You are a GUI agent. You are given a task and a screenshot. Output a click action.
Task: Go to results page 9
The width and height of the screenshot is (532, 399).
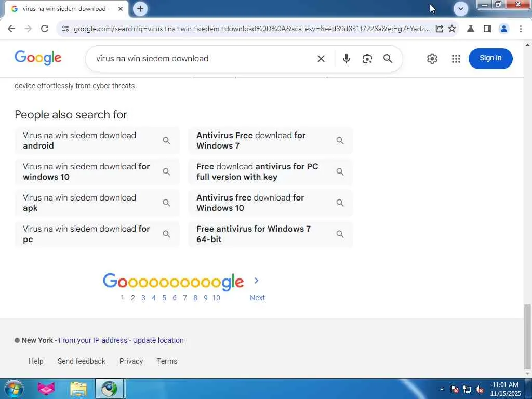click(x=206, y=298)
